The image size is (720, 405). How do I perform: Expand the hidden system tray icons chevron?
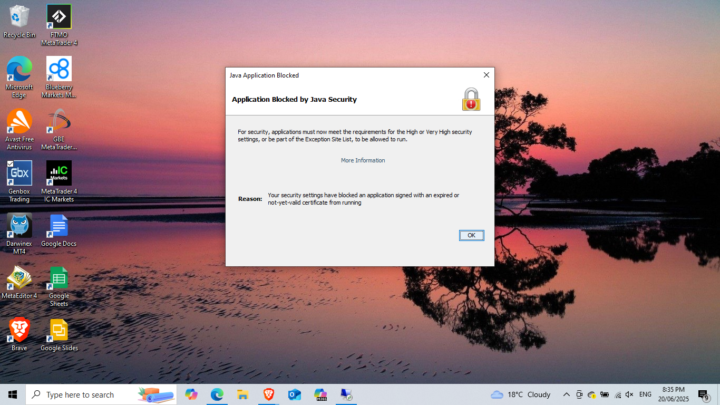(x=566, y=394)
